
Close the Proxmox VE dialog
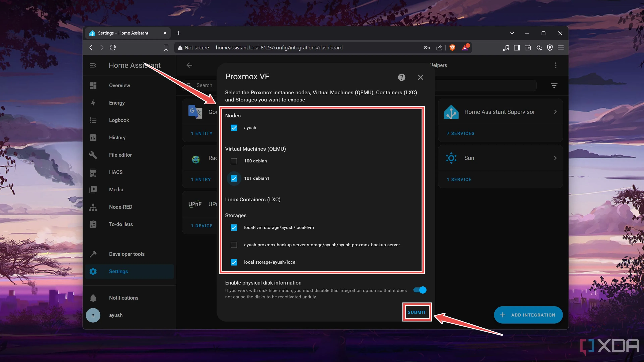click(x=420, y=77)
